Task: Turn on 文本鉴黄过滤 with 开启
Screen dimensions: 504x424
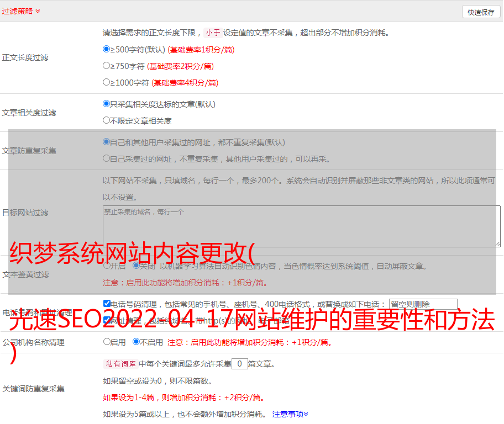Action: pos(107,266)
